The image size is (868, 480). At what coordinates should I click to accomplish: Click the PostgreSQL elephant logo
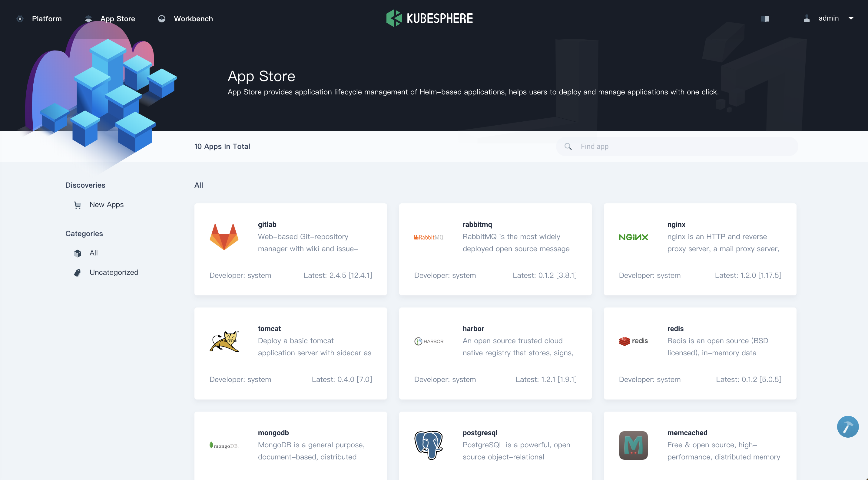click(x=429, y=445)
